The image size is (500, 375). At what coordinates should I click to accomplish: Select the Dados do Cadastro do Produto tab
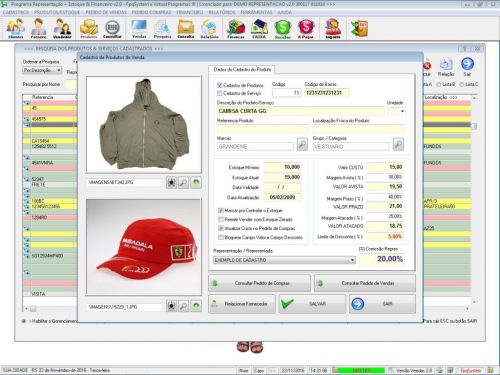pos(242,69)
